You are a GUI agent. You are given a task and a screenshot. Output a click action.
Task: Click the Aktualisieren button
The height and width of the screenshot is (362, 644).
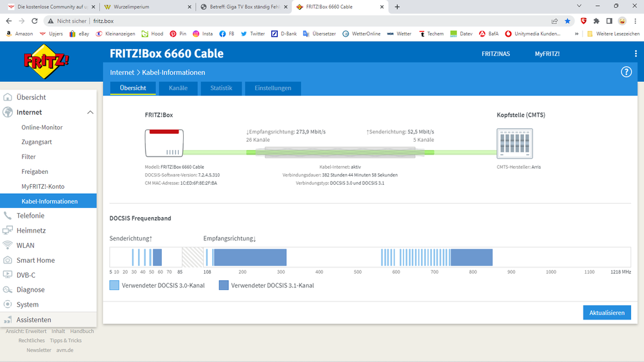point(607,313)
